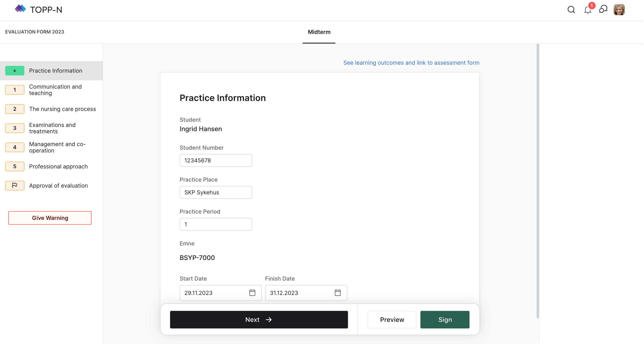Open learning outcomes assessment form link
644x344 pixels.
(x=411, y=63)
